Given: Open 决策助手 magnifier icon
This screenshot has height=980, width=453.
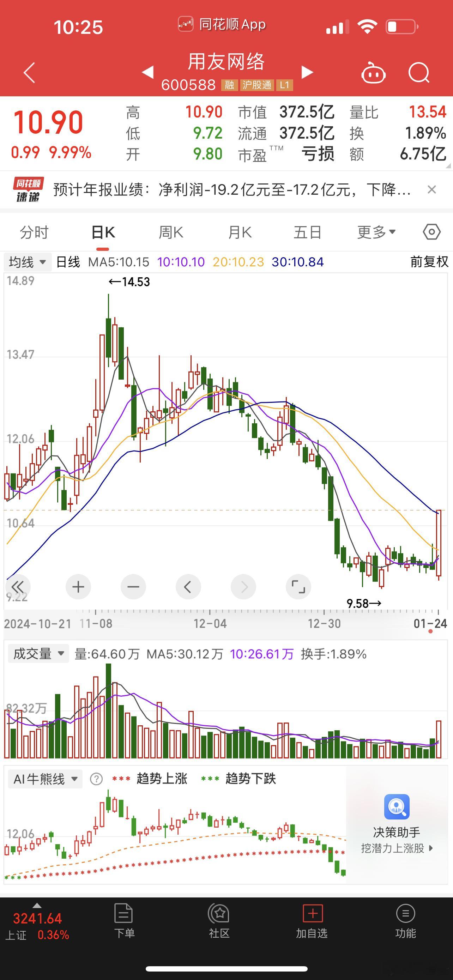Looking at the screenshot, I should pyautogui.click(x=397, y=807).
